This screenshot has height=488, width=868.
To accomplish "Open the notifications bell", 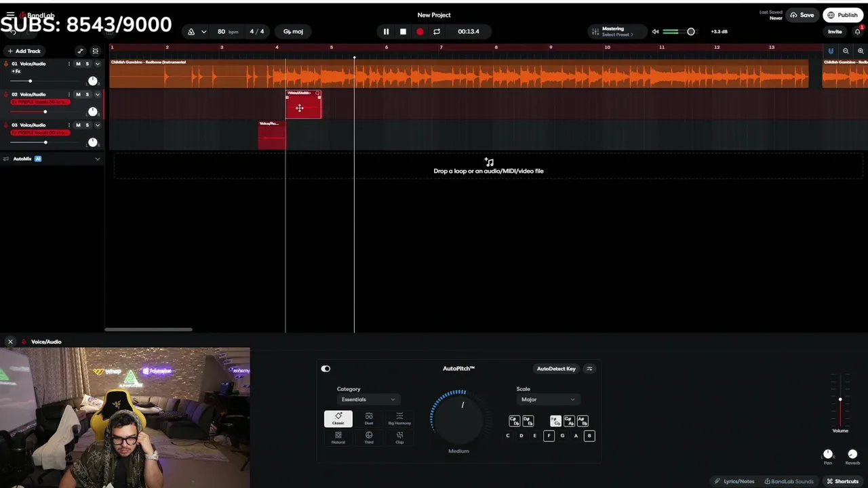I will point(858,31).
